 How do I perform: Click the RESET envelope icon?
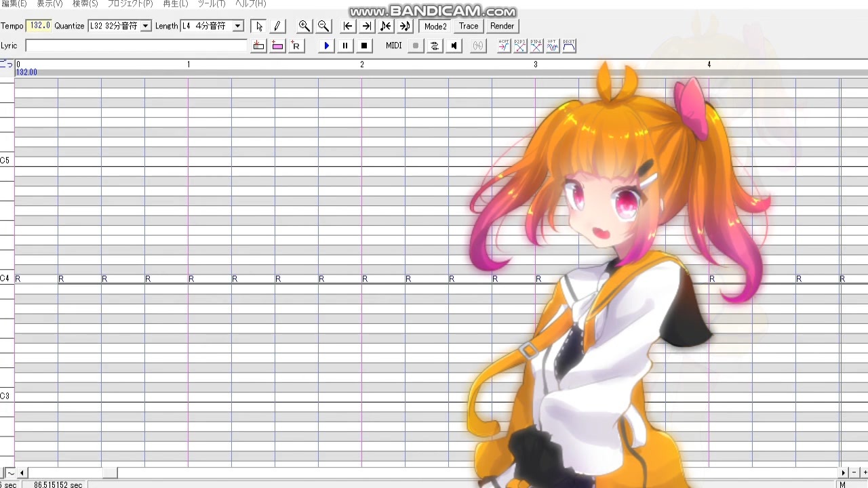point(569,46)
